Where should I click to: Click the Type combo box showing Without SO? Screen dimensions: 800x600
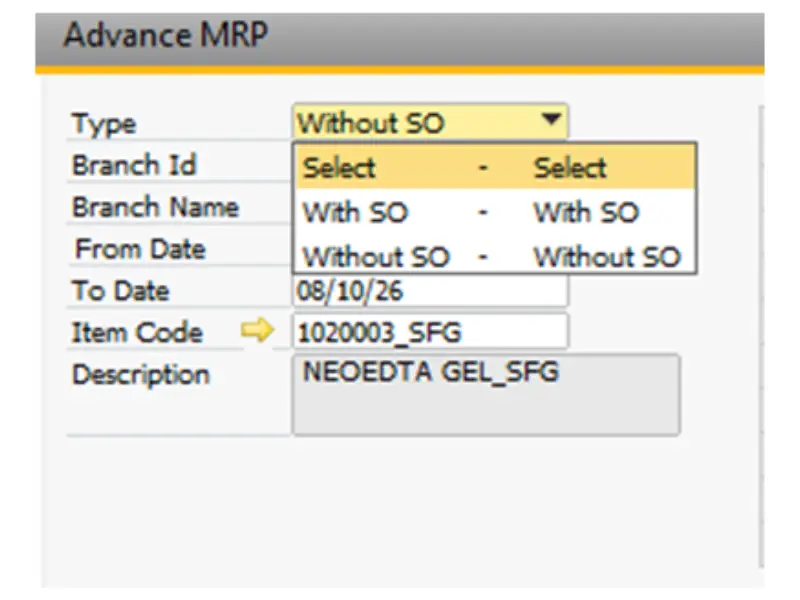[430, 121]
